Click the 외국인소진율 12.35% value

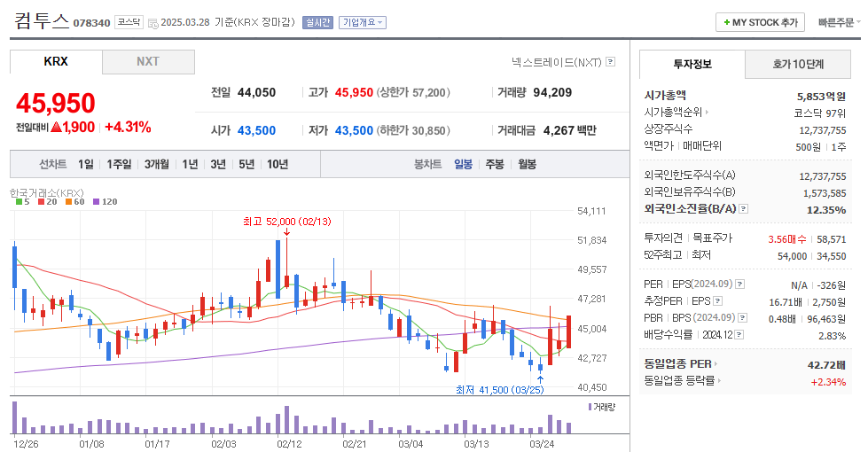[x=826, y=210]
